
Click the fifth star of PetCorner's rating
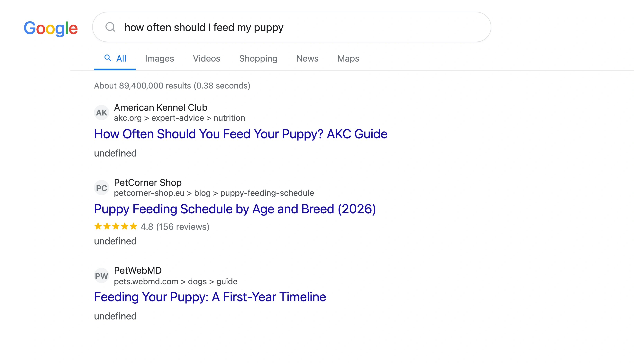134,226
